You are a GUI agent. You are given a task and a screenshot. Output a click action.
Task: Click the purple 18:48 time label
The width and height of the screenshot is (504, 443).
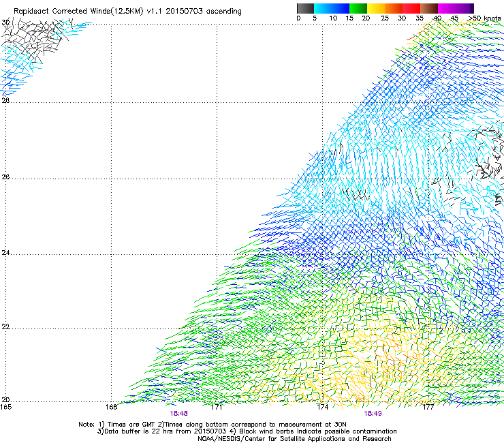(x=178, y=414)
